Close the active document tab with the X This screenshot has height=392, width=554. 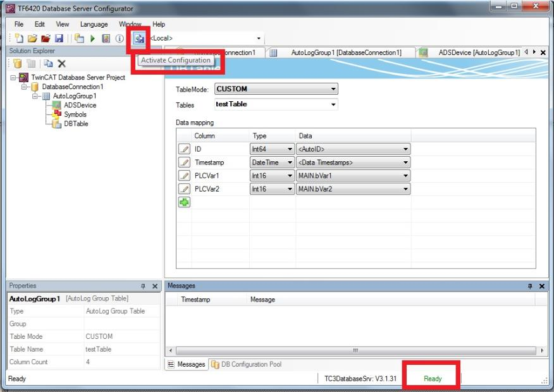click(543, 52)
